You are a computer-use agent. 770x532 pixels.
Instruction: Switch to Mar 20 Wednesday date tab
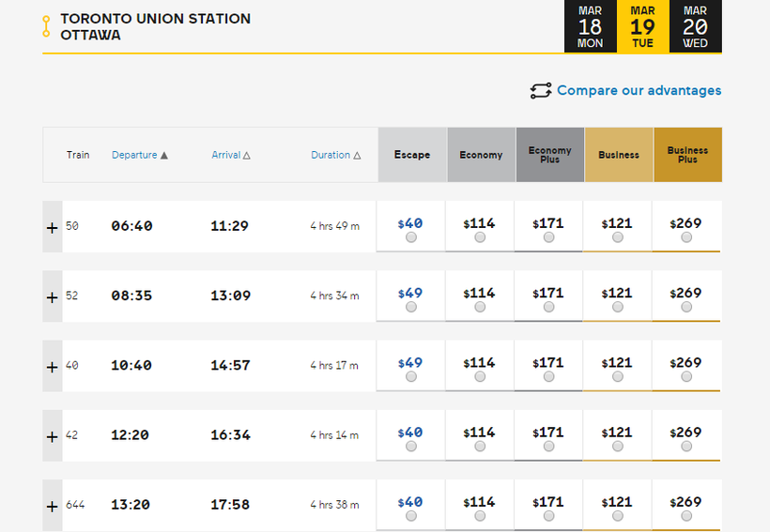tap(695, 26)
